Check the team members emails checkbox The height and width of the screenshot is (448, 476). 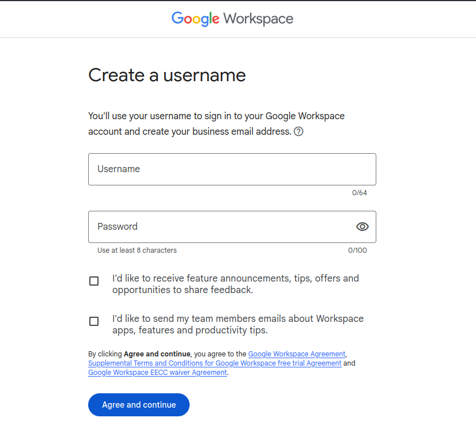(x=94, y=321)
